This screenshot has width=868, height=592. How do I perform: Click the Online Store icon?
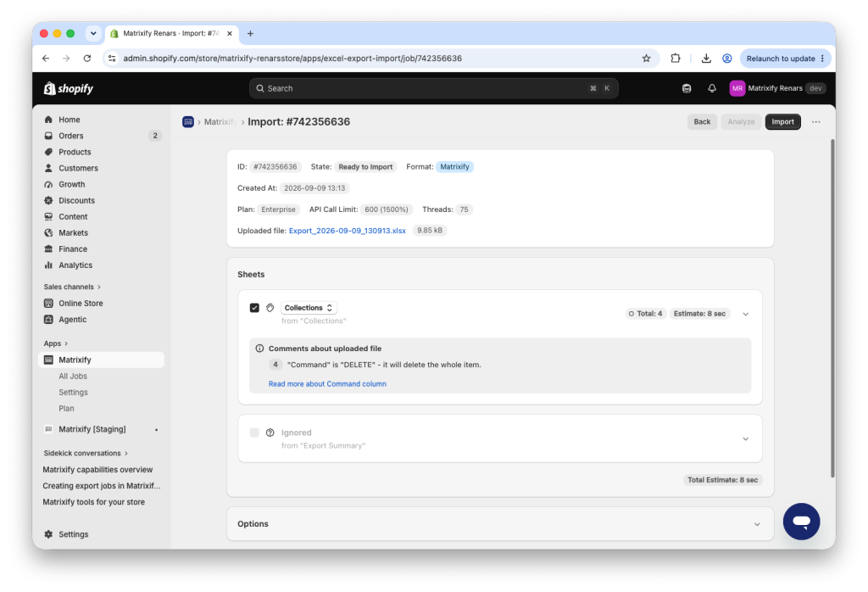coord(48,304)
